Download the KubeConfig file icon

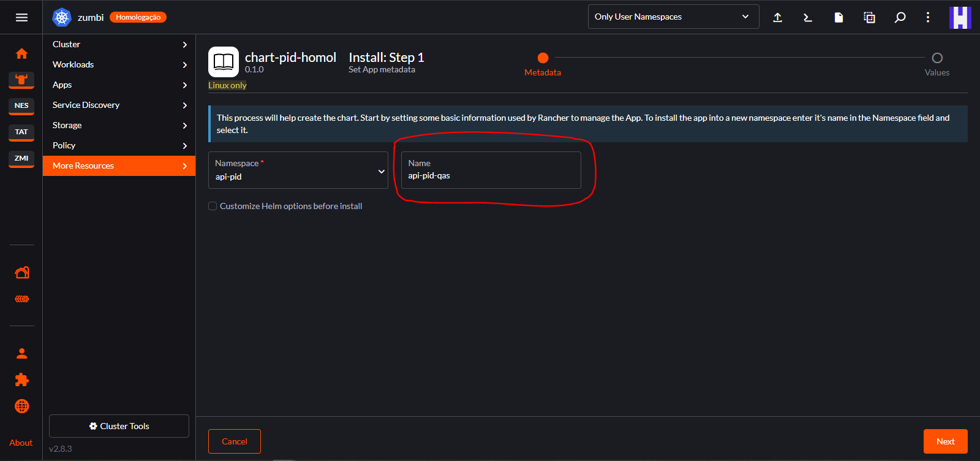click(839, 17)
